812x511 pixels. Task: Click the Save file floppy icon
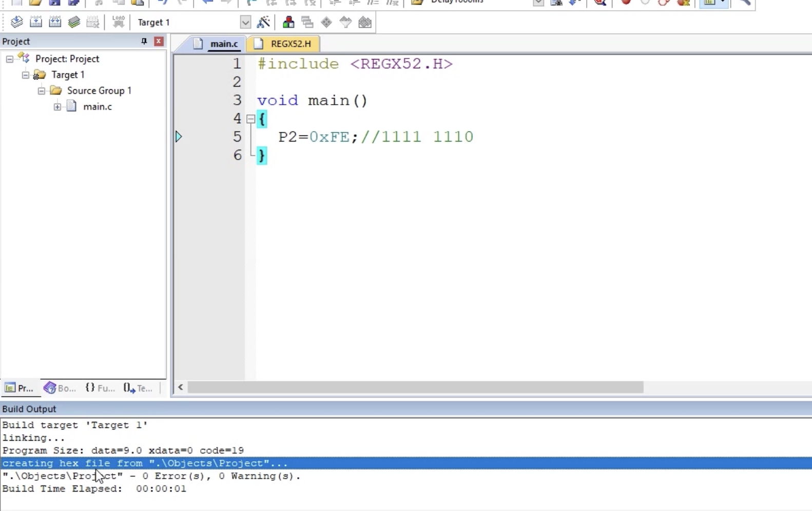pyautogui.click(x=54, y=2)
